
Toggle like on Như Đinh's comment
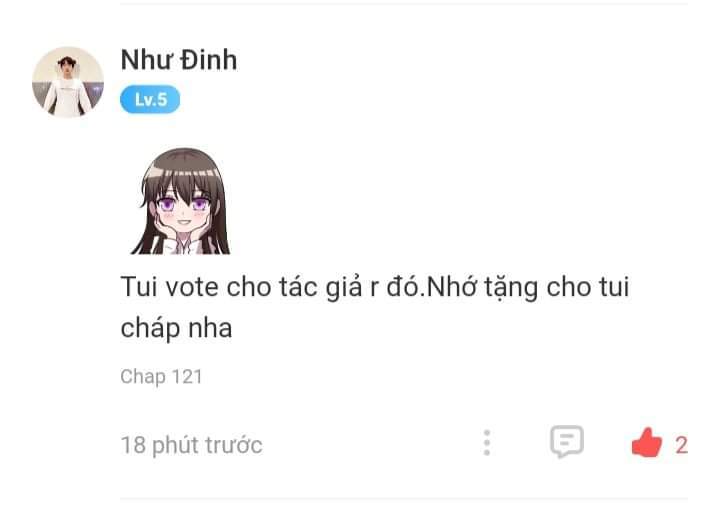click(x=647, y=443)
